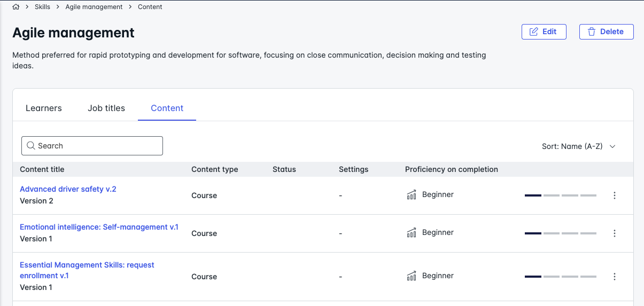Click Version 1 under Essential Management Skills
The image size is (644, 306).
tap(36, 287)
